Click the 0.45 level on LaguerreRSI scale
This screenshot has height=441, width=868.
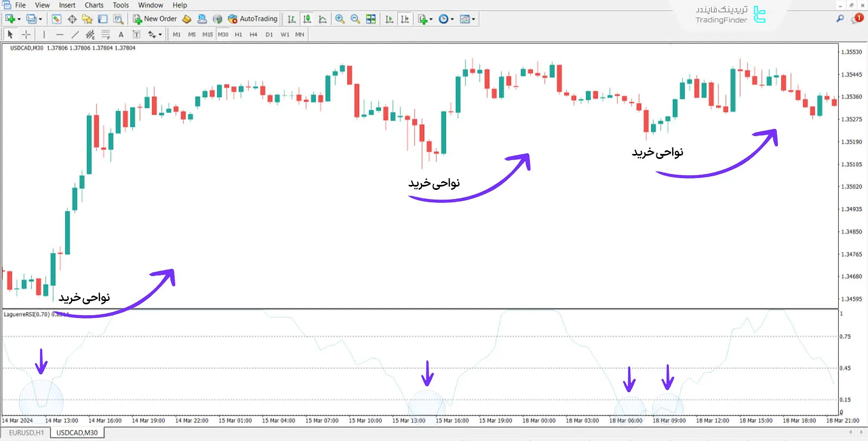tap(845, 368)
